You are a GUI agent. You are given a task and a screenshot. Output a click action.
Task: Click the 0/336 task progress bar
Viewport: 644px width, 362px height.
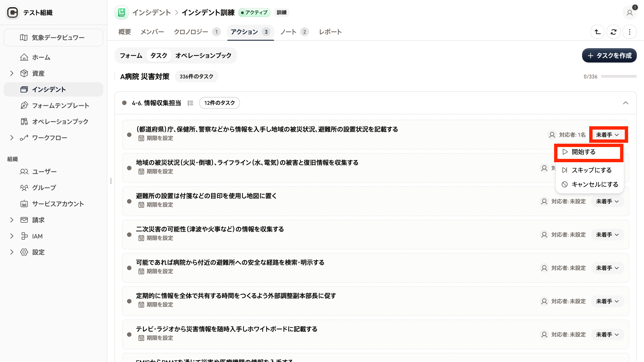[619, 76]
